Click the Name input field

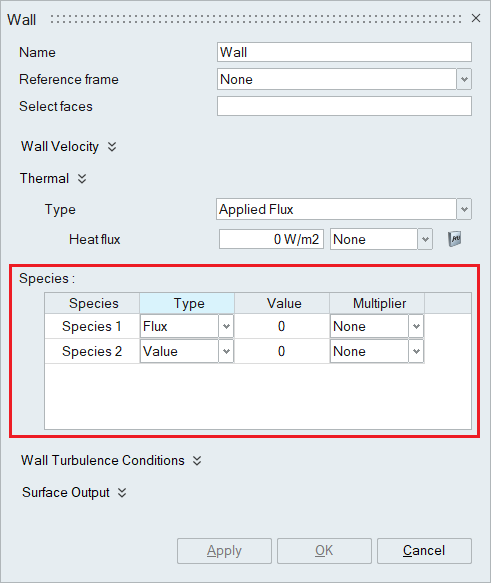tap(344, 52)
